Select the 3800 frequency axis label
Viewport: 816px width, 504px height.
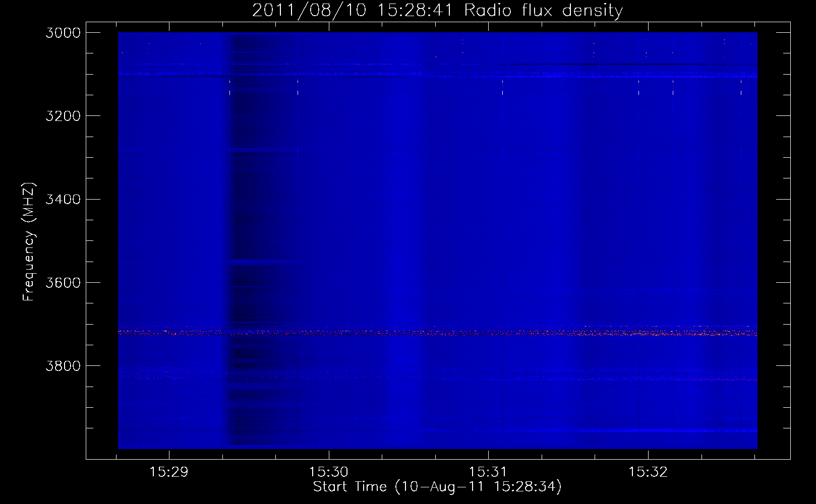(63, 365)
